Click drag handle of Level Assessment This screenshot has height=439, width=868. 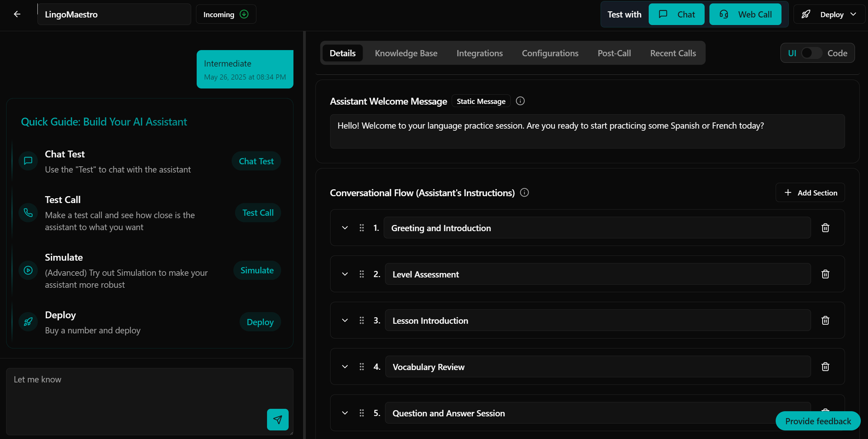[361, 274]
